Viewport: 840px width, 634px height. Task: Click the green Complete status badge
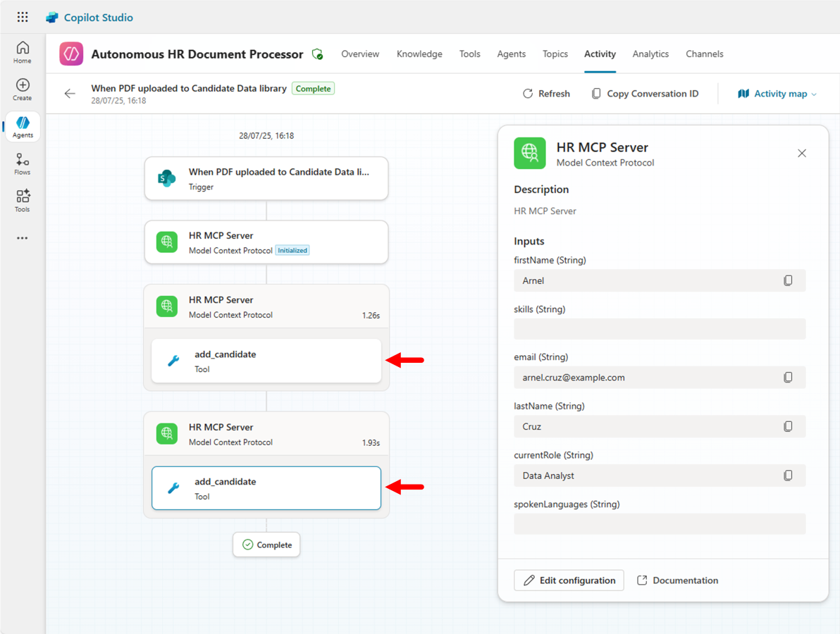pos(314,88)
